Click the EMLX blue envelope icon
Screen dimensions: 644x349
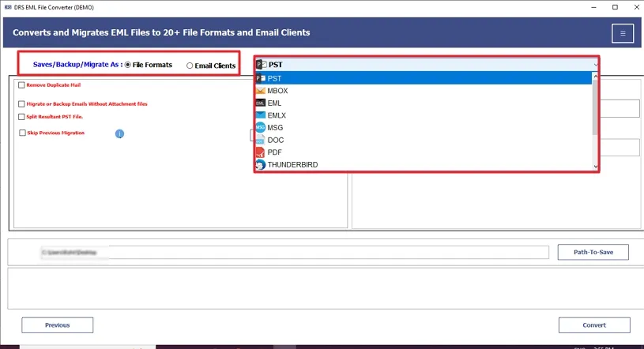(x=261, y=115)
